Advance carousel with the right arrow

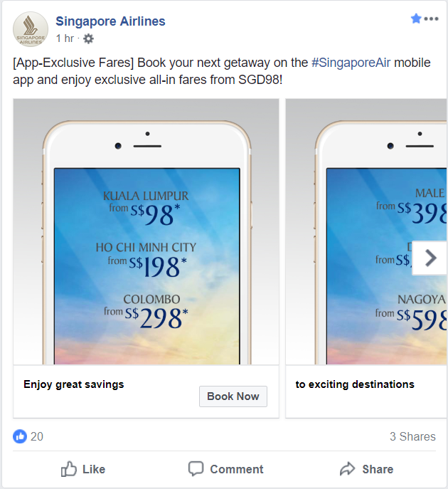pyautogui.click(x=430, y=258)
